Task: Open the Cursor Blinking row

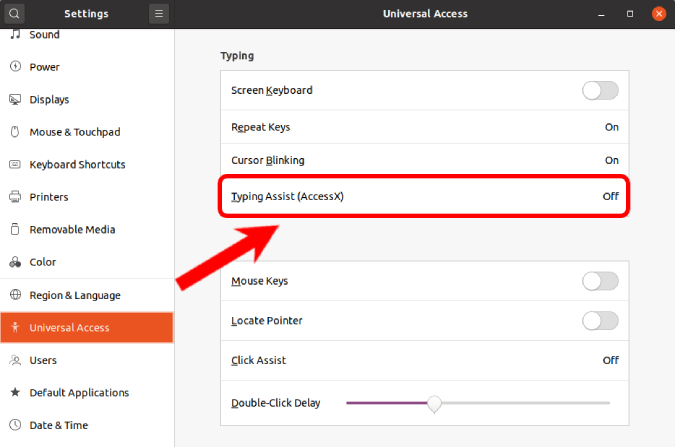Action: 424,160
